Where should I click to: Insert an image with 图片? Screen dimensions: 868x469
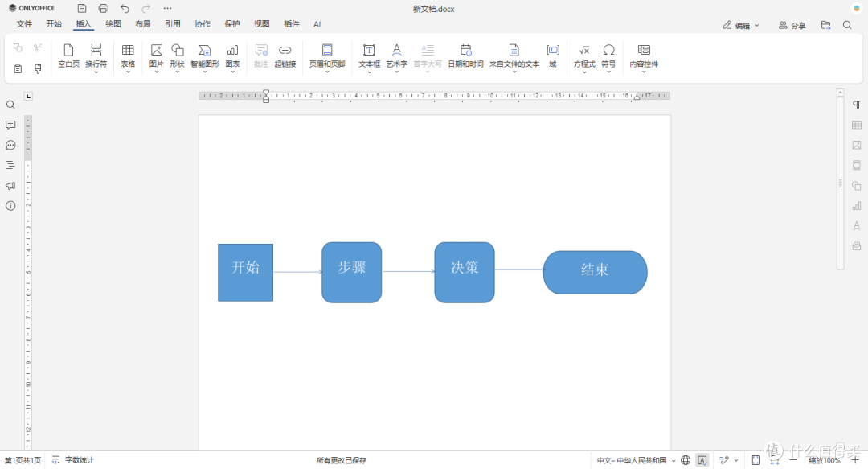coord(157,56)
